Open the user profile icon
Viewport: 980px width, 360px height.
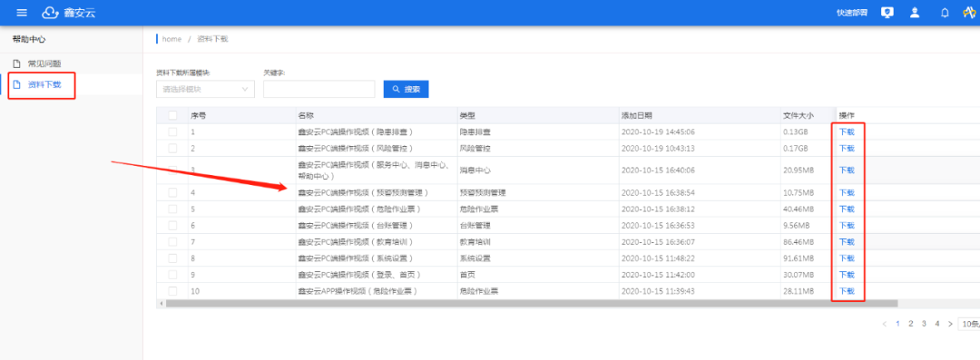(915, 13)
